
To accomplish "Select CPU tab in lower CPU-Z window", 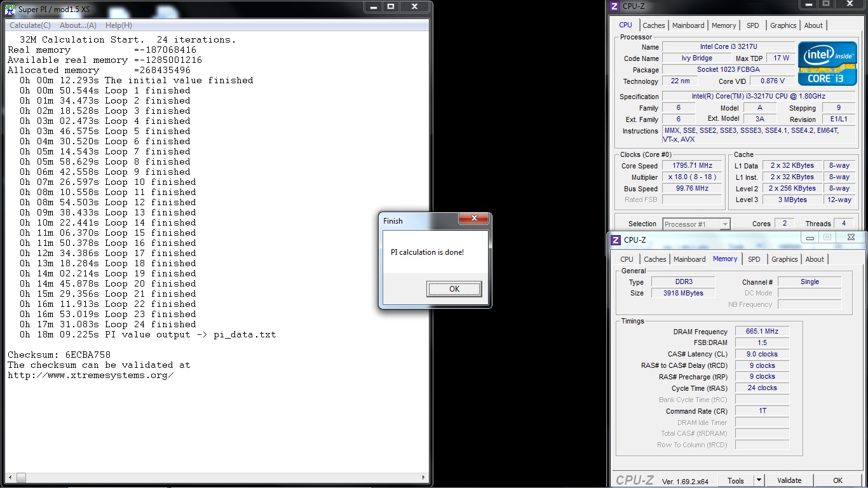I will click(627, 259).
